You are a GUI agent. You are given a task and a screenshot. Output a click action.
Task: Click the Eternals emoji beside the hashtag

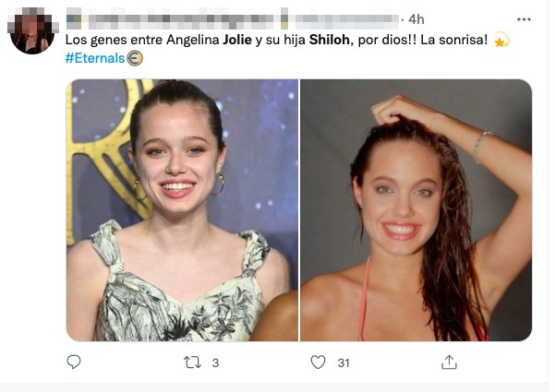coord(134,58)
